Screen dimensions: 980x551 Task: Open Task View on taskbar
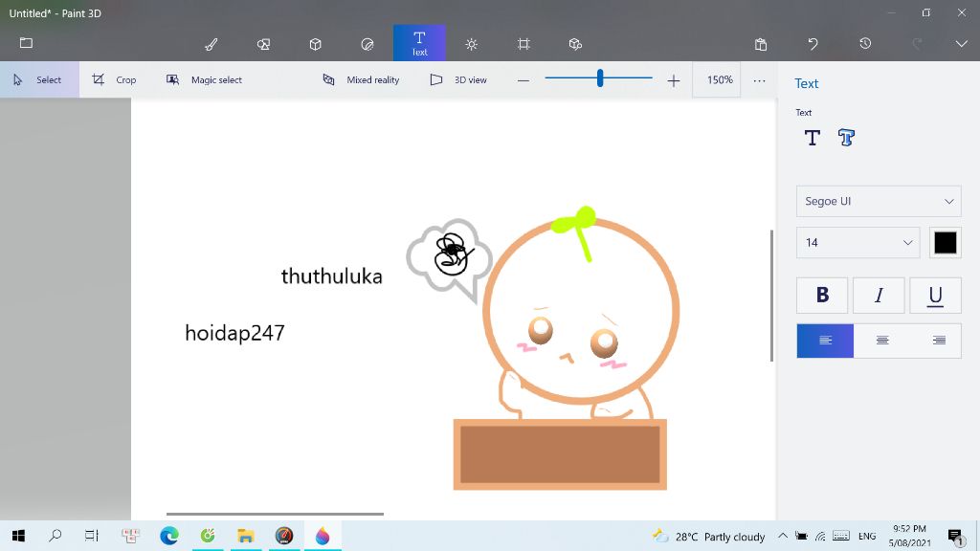coord(92,536)
